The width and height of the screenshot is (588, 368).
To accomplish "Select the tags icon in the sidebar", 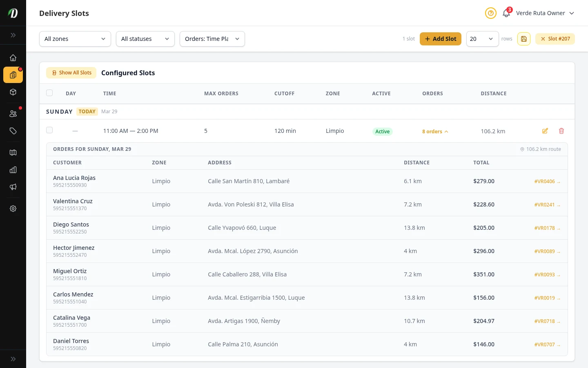I will tap(13, 131).
